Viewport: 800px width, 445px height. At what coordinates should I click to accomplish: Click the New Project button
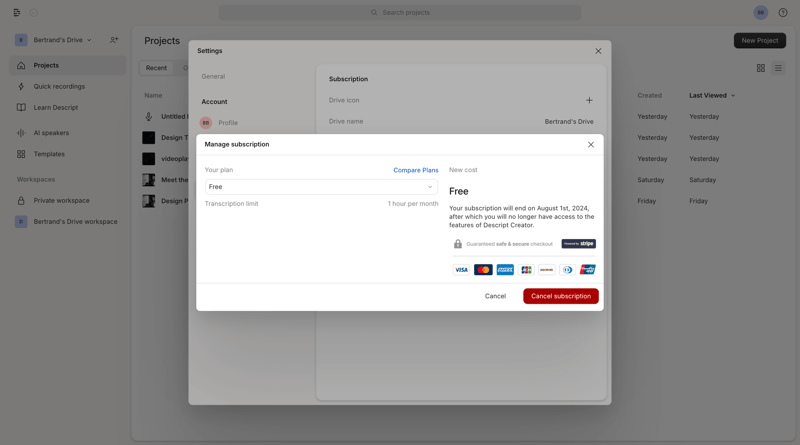click(760, 40)
